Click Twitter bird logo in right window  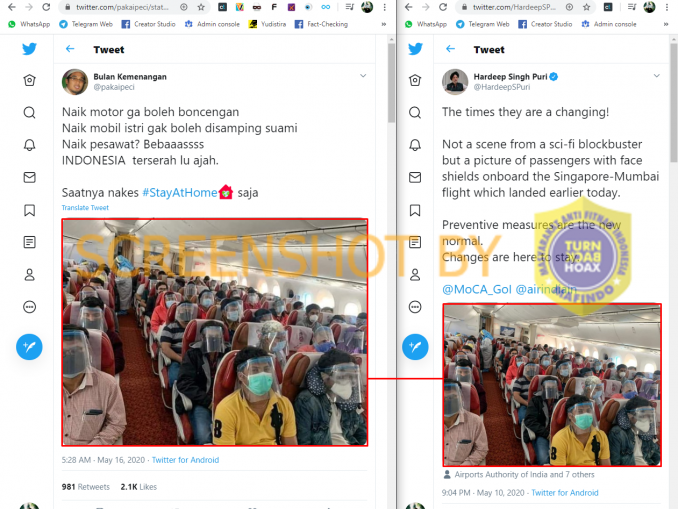(x=415, y=49)
